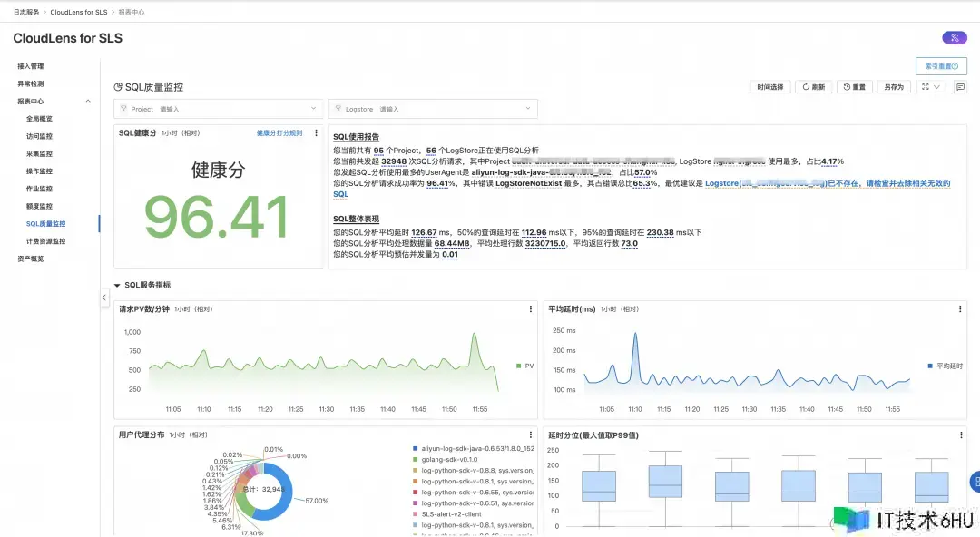Viewport: 980px width, 537px height.
Task: Open the 用户代理分布 chart three-dot menu
Action: [531, 435]
